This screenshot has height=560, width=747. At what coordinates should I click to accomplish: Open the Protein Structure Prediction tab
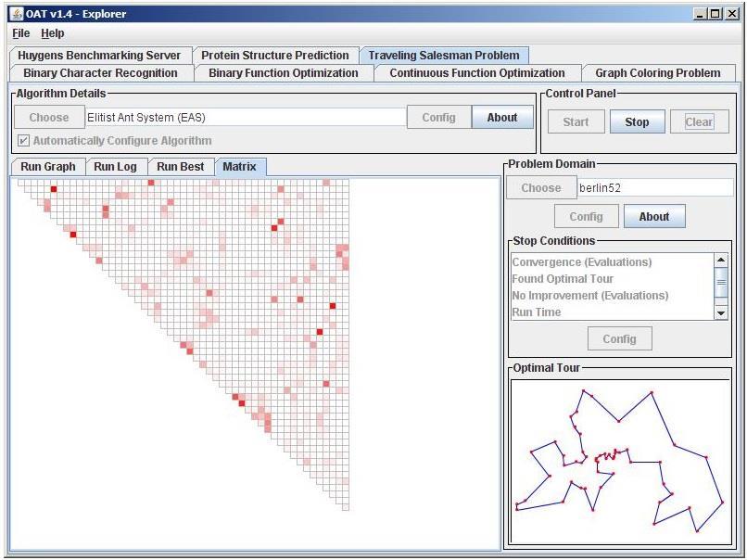pyautogui.click(x=275, y=56)
